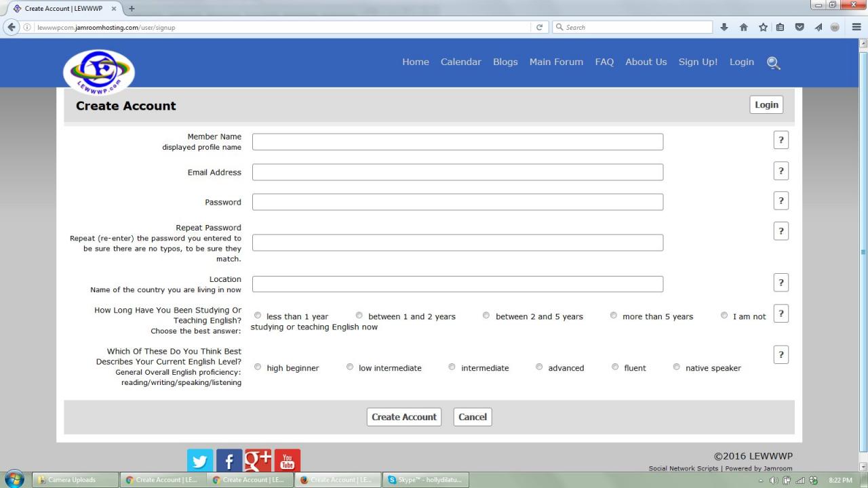Click the magnifier search icon in site header

click(x=773, y=62)
